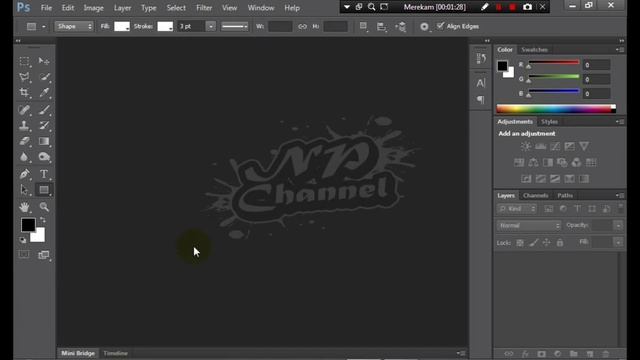Click the shape height H field
640x360 pixels.
335,27
